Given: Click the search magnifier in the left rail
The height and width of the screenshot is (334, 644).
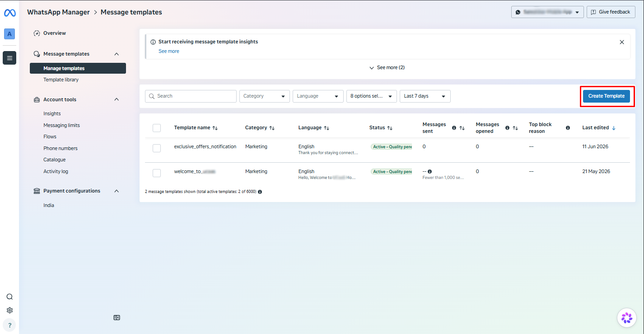Looking at the screenshot, I should point(9,297).
